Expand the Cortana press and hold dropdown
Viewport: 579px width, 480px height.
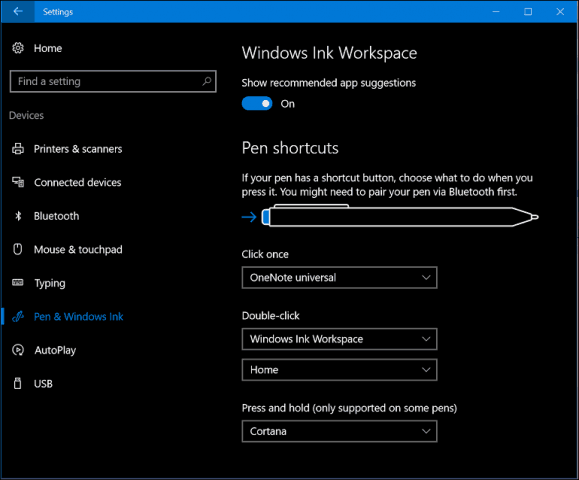coord(339,431)
